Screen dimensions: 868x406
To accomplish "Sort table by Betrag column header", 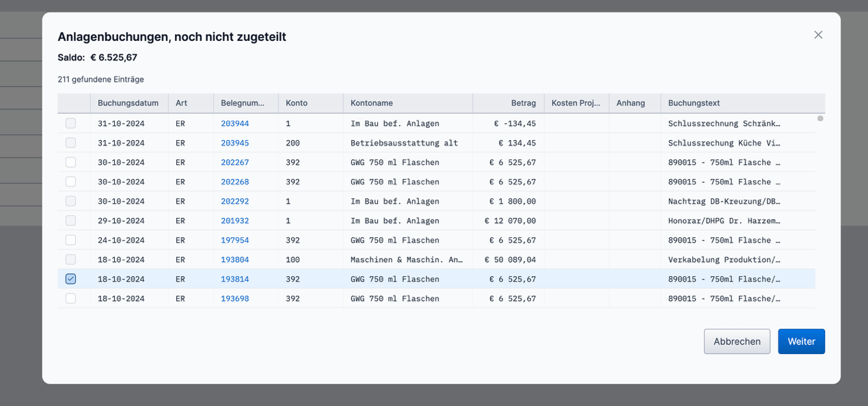I will pyautogui.click(x=523, y=103).
